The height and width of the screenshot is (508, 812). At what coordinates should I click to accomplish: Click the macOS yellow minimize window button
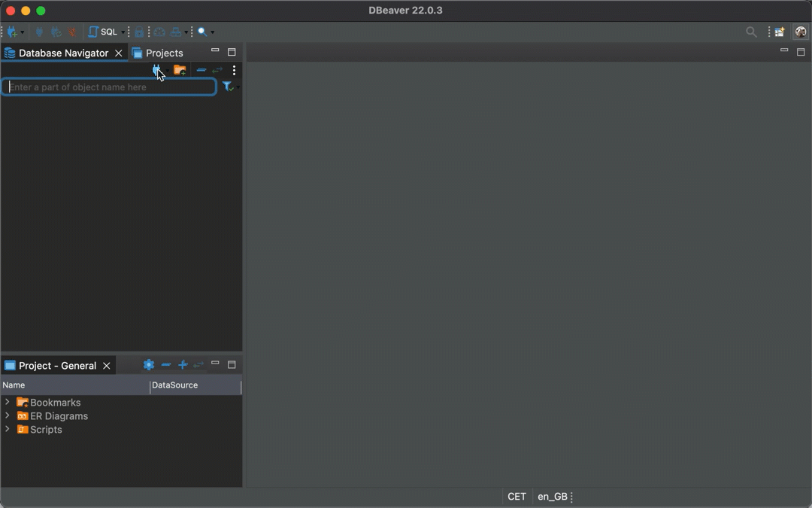point(26,11)
